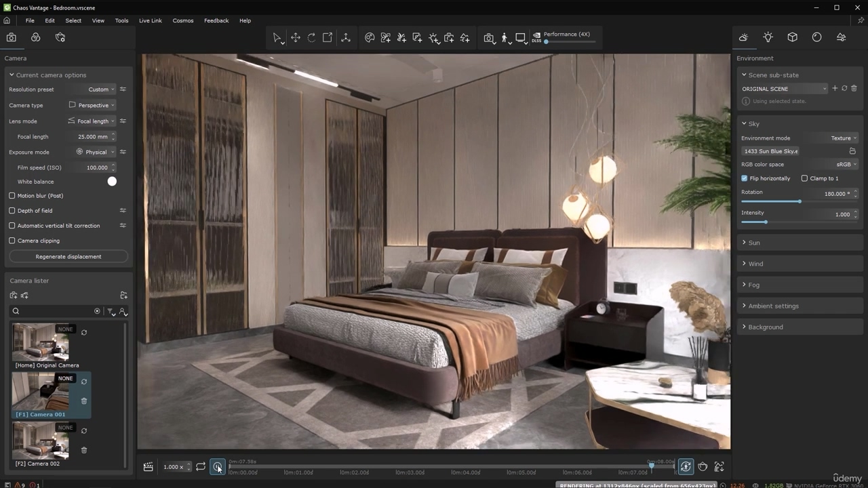The image size is (868, 488).
Task: Open Camera type Perspective dropdown
Action: coord(92,105)
